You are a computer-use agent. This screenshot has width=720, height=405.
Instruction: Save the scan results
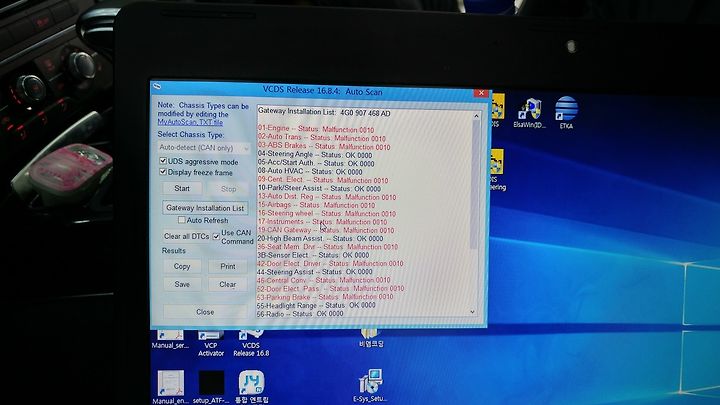pos(182,284)
